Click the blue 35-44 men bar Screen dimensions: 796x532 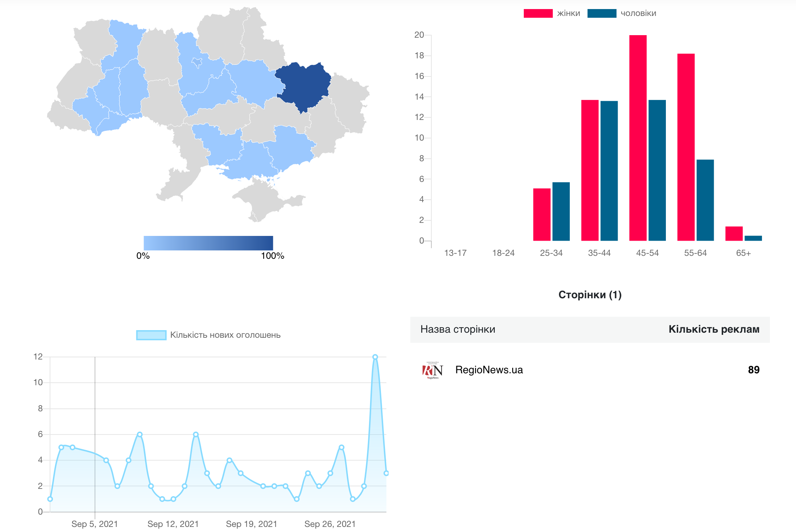pos(609,170)
